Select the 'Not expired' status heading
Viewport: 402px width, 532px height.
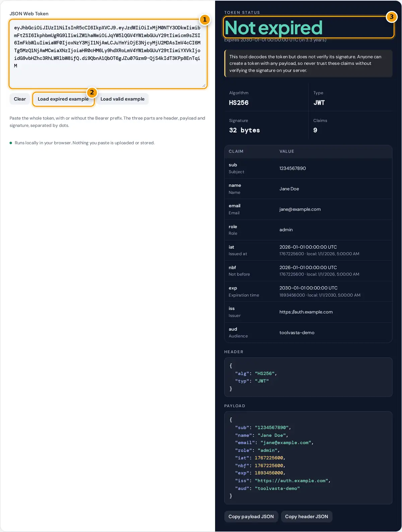coord(273,28)
